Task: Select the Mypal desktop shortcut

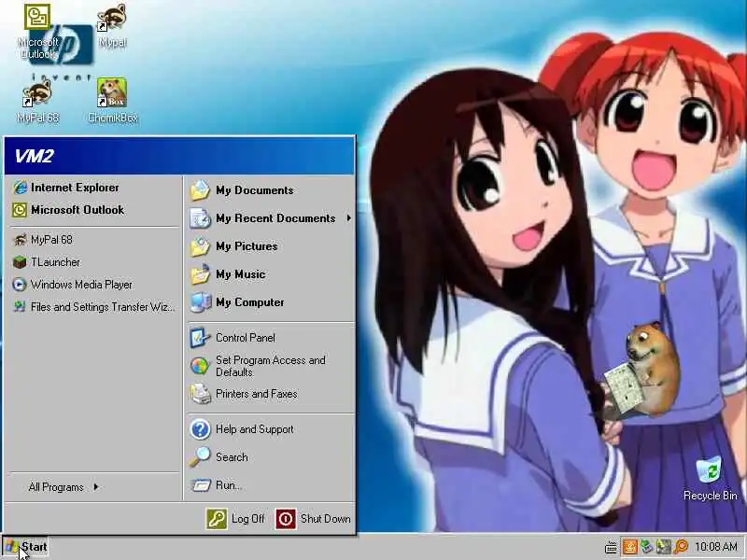Action: coord(112,26)
